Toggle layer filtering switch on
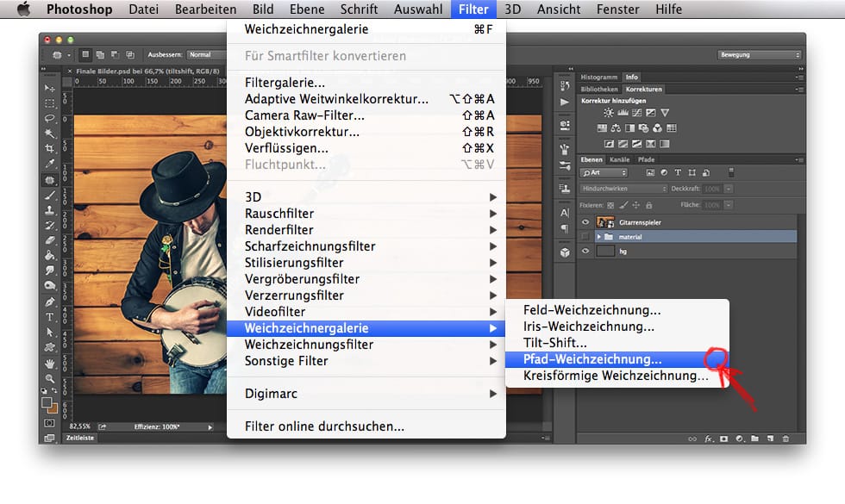 click(x=731, y=172)
